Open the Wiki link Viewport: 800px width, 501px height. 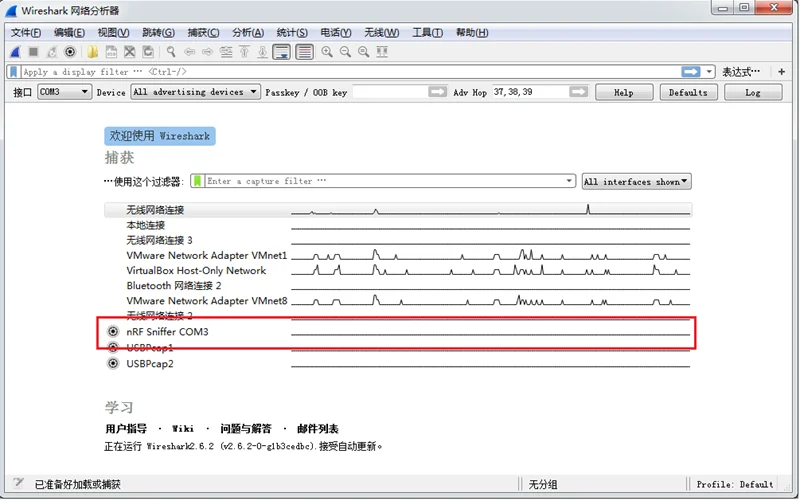tap(183, 429)
